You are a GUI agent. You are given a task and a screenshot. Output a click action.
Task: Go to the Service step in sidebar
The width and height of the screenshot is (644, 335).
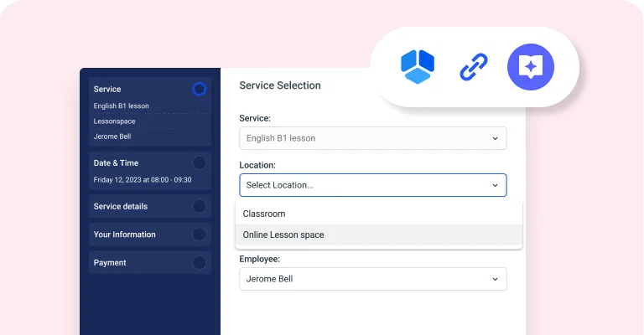(150, 111)
